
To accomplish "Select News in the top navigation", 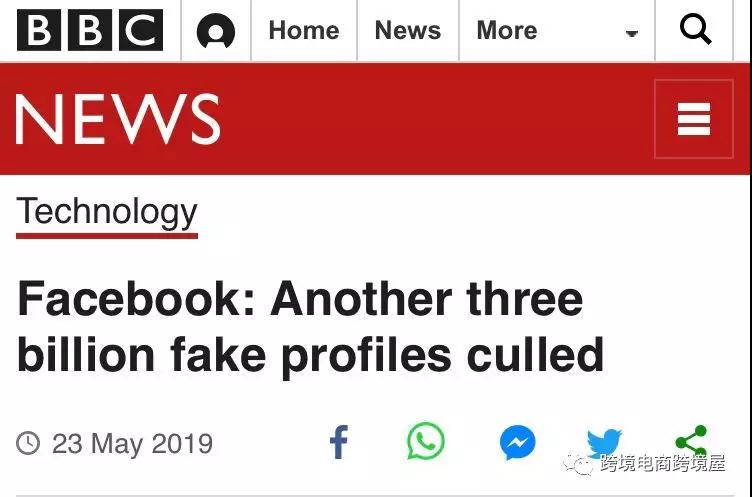I will pyautogui.click(x=408, y=31).
